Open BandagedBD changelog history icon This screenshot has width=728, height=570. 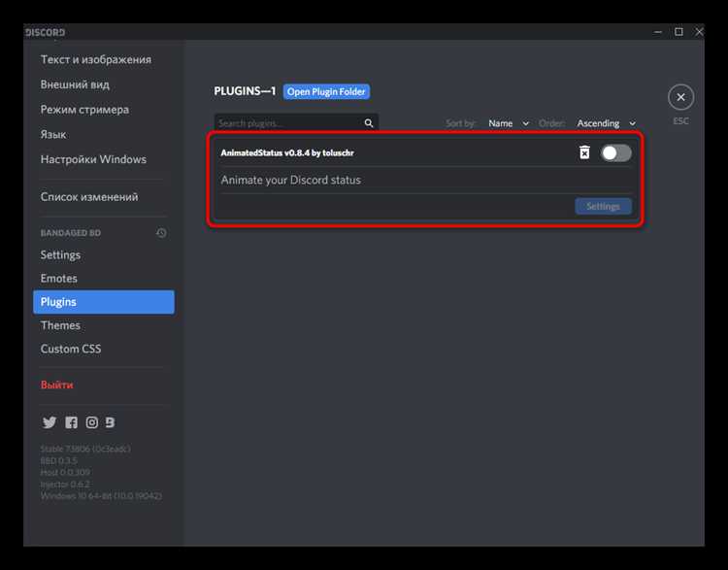point(161,233)
